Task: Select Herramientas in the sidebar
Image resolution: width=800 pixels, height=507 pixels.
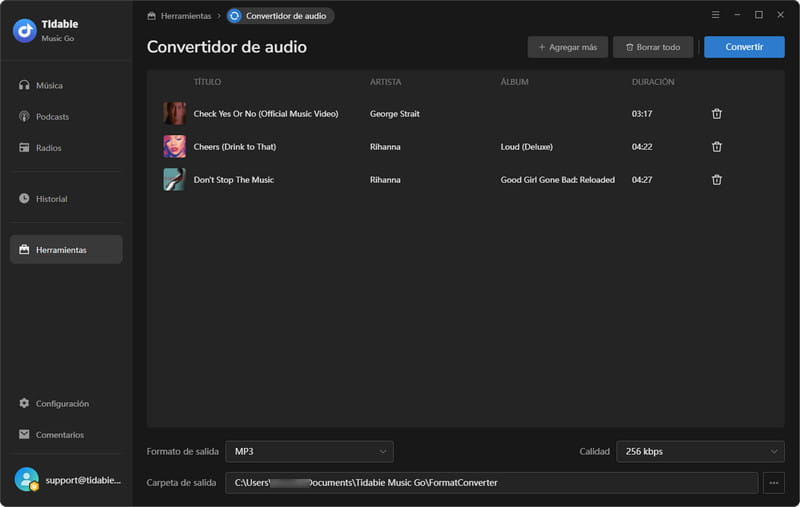Action: point(66,249)
